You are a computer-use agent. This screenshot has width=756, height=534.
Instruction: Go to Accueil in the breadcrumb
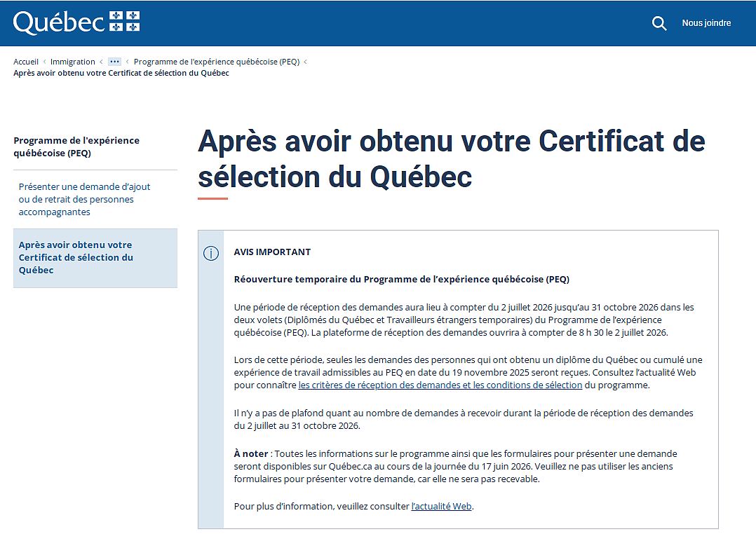click(x=26, y=62)
